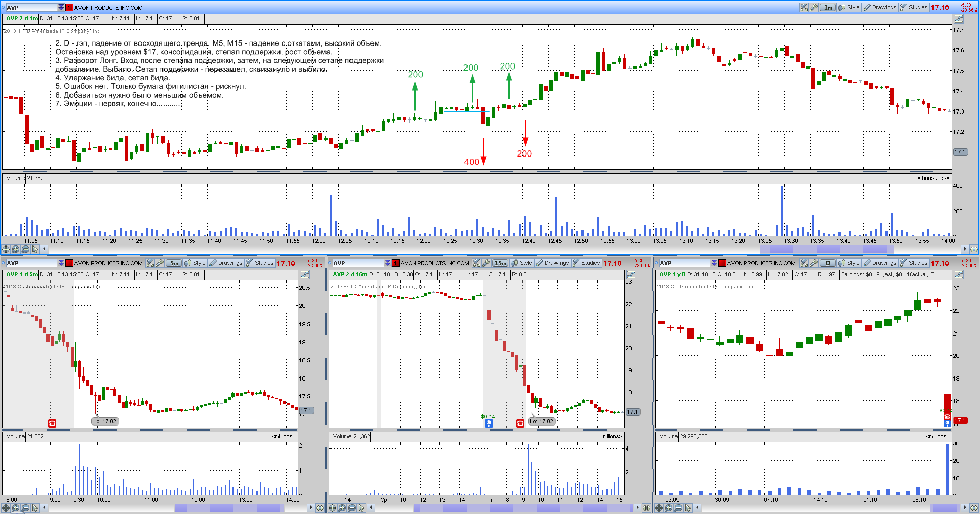980x514 pixels.
Task: Click zoom out icon in daily chart
Action: point(678,508)
